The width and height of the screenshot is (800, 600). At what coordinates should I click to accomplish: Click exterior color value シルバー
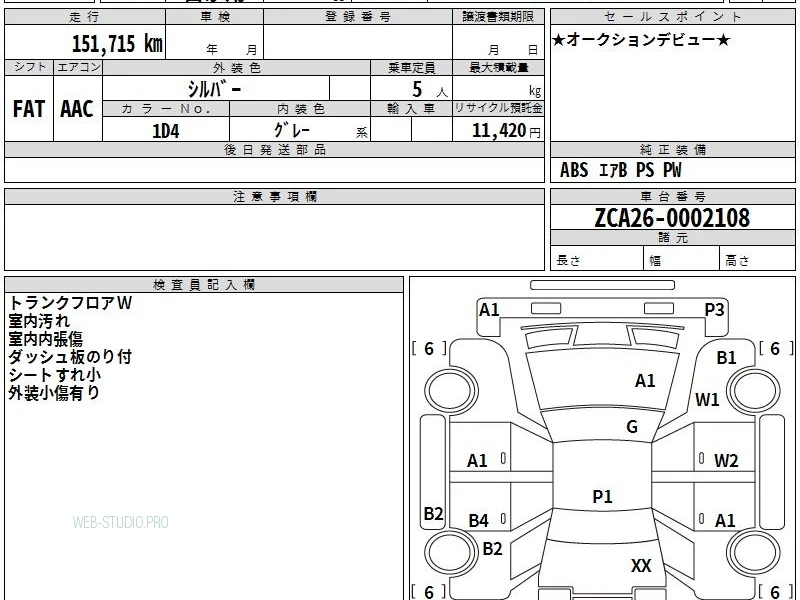214,89
